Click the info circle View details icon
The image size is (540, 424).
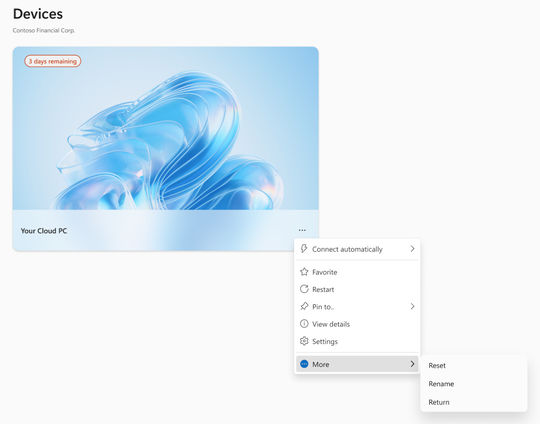pyautogui.click(x=304, y=324)
